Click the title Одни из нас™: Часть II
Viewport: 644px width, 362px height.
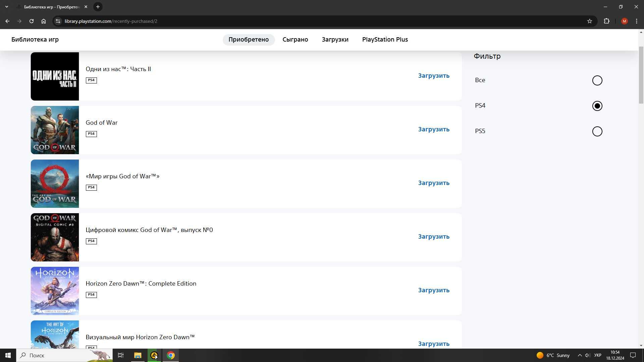pyautogui.click(x=118, y=69)
